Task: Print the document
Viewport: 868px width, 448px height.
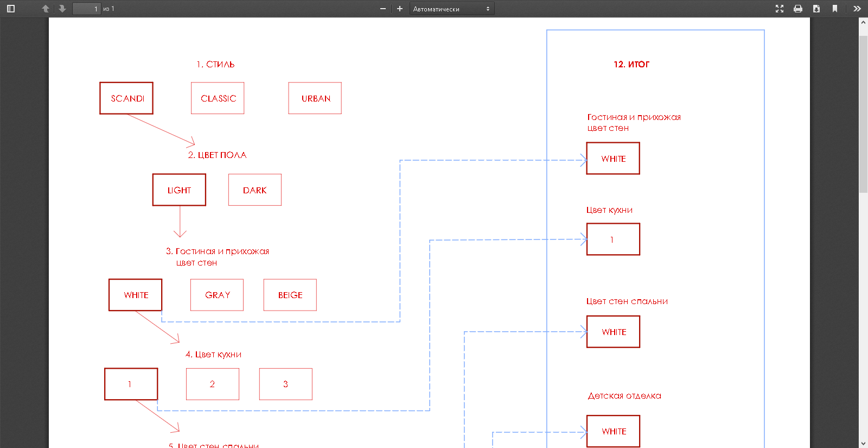Action: pos(798,9)
